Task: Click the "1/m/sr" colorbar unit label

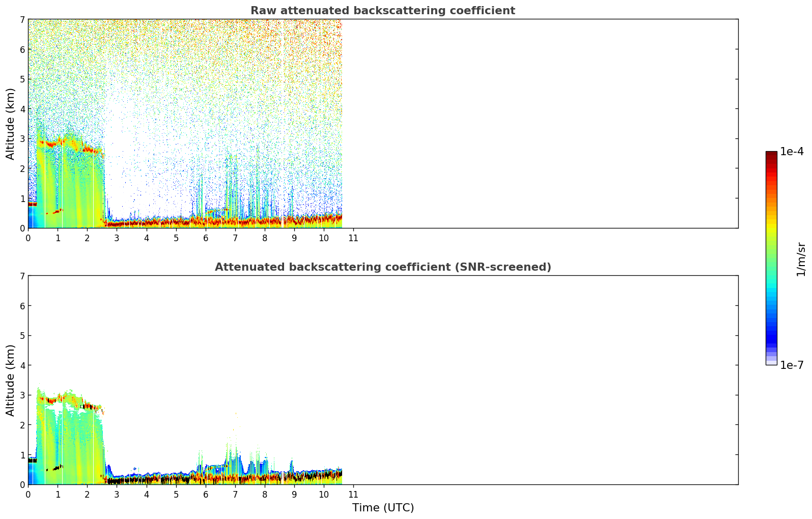Action: pyautogui.click(x=801, y=259)
